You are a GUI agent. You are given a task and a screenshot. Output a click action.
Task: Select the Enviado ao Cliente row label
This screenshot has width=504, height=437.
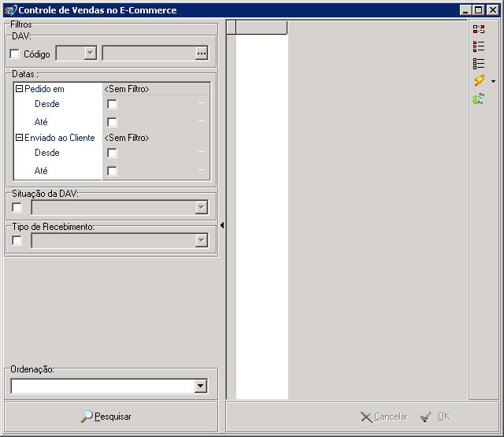coord(60,138)
